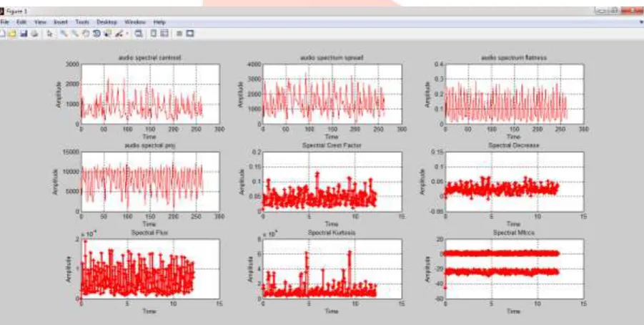Open the Help menu
The width and height of the screenshot is (644, 325).
click(x=159, y=21)
